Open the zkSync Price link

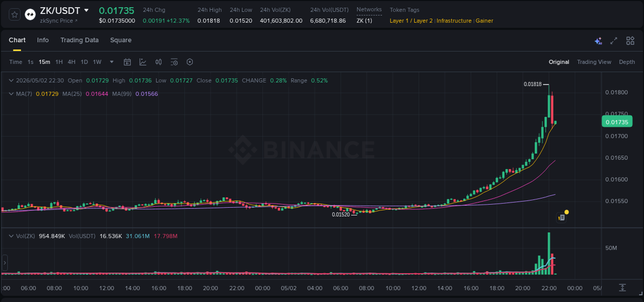59,21
